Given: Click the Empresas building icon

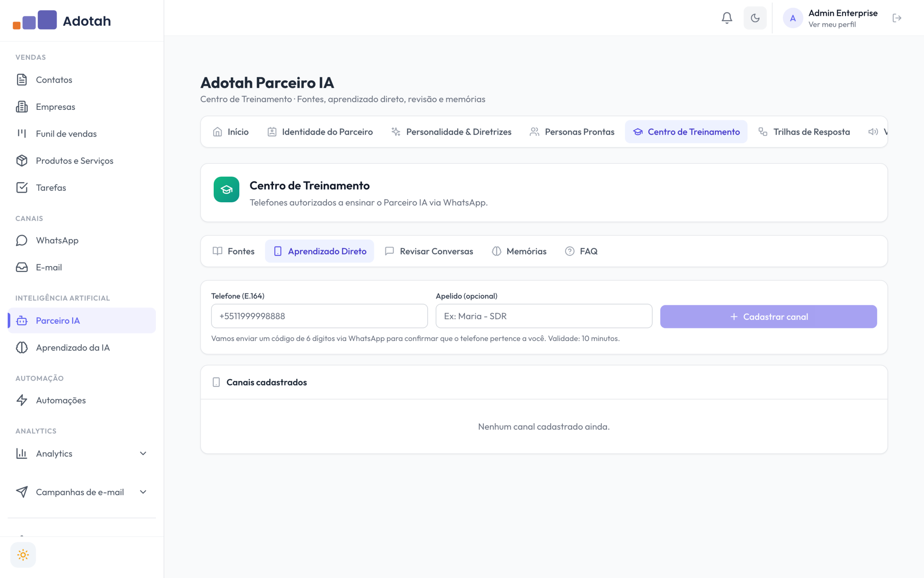Looking at the screenshot, I should (x=22, y=107).
